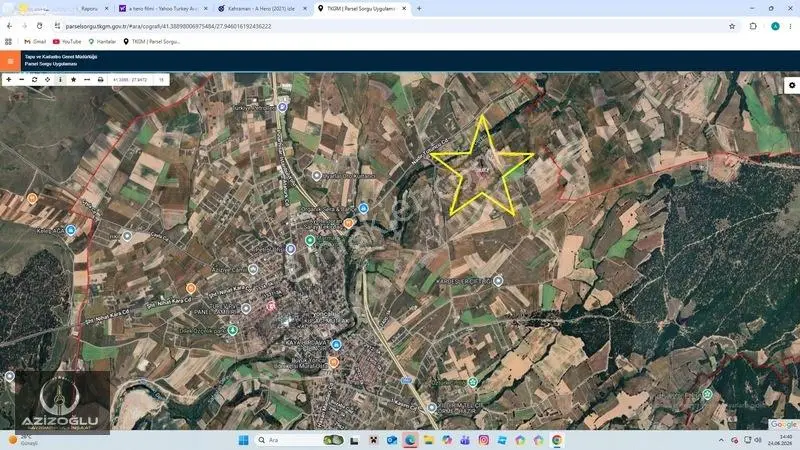Switch to the a hero filmi Yahoo tab
This screenshot has height=450, width=800.
coord(162,9)
